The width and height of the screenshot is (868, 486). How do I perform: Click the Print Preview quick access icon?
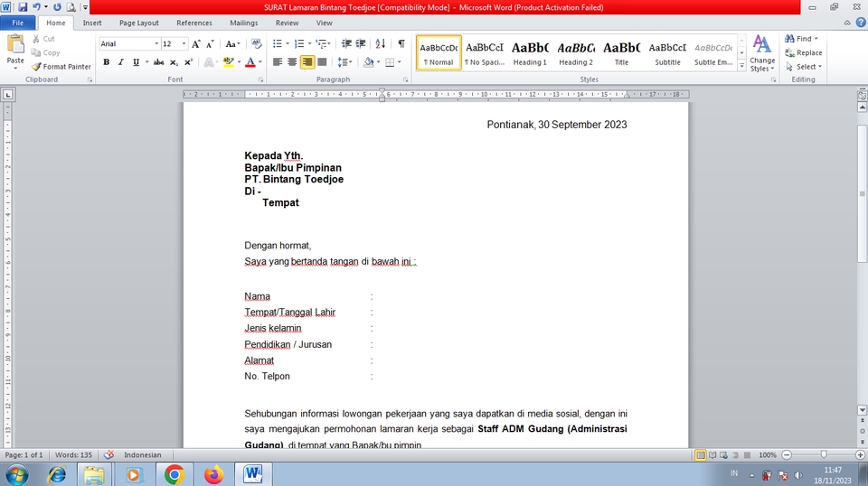tap(71, 7)
